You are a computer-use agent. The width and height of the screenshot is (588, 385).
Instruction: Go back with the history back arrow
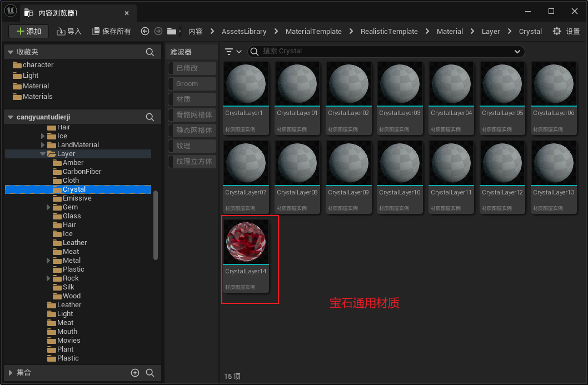point(145,32)
